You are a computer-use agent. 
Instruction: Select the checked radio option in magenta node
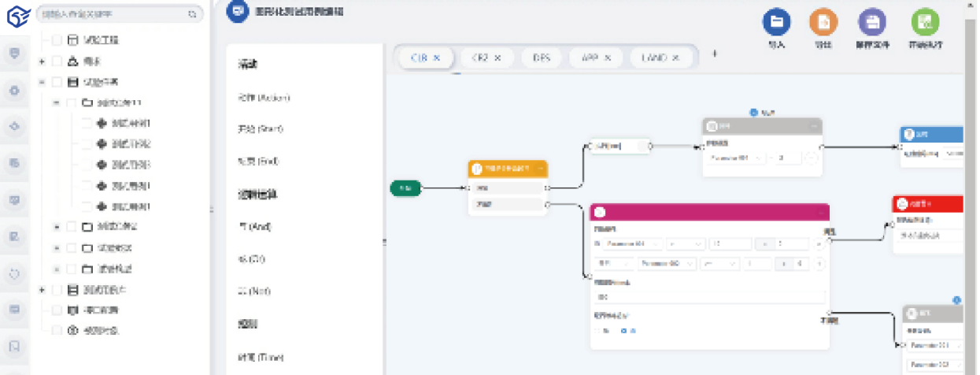point(624,331)
